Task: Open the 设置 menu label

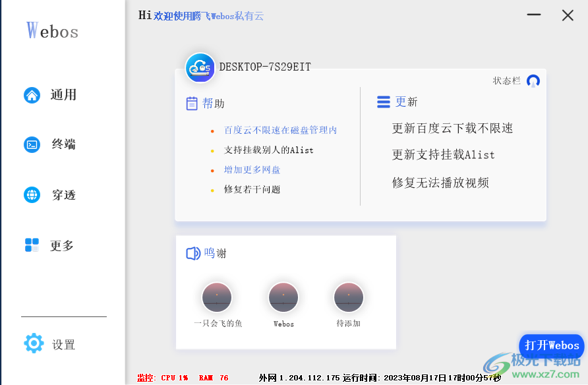Action: tap(64, 345)
